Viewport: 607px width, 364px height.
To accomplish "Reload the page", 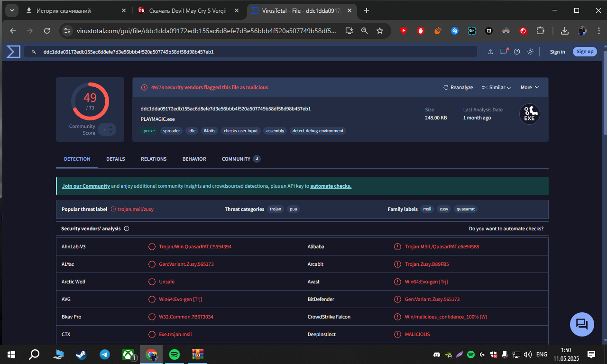I will coord(47,31).
